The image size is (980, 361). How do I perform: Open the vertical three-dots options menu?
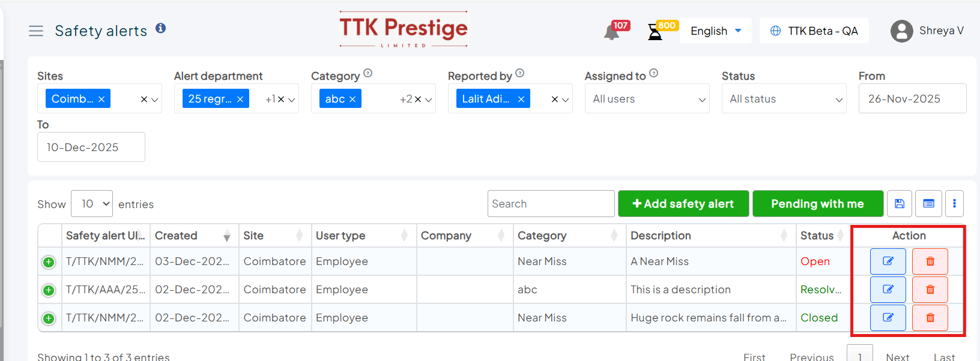tap(954, 204)
